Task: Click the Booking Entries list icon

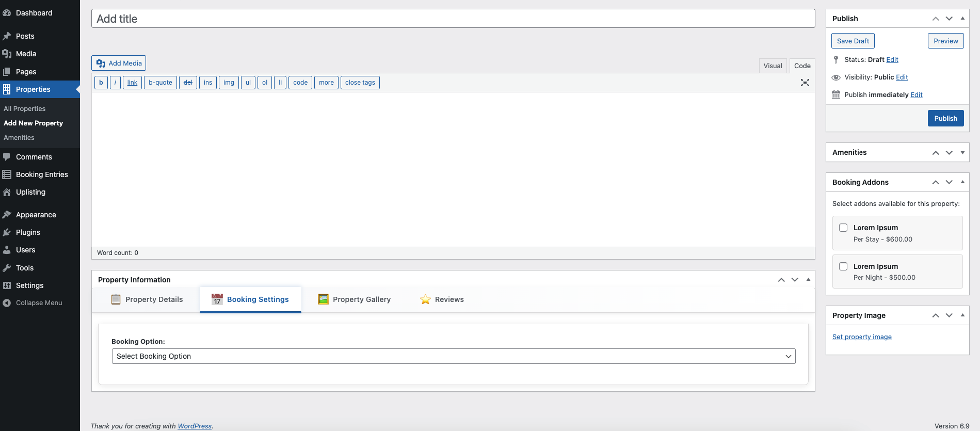Action: [x=7, y=174]
